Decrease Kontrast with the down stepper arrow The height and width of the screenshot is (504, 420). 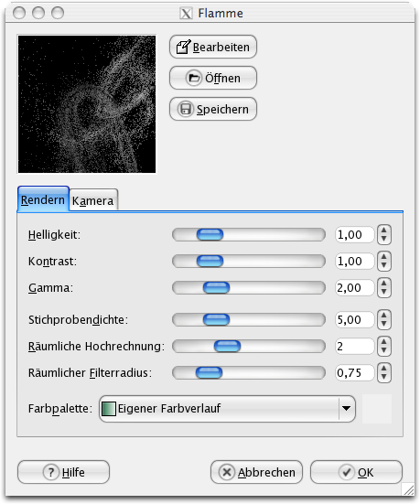click(384, 265)
